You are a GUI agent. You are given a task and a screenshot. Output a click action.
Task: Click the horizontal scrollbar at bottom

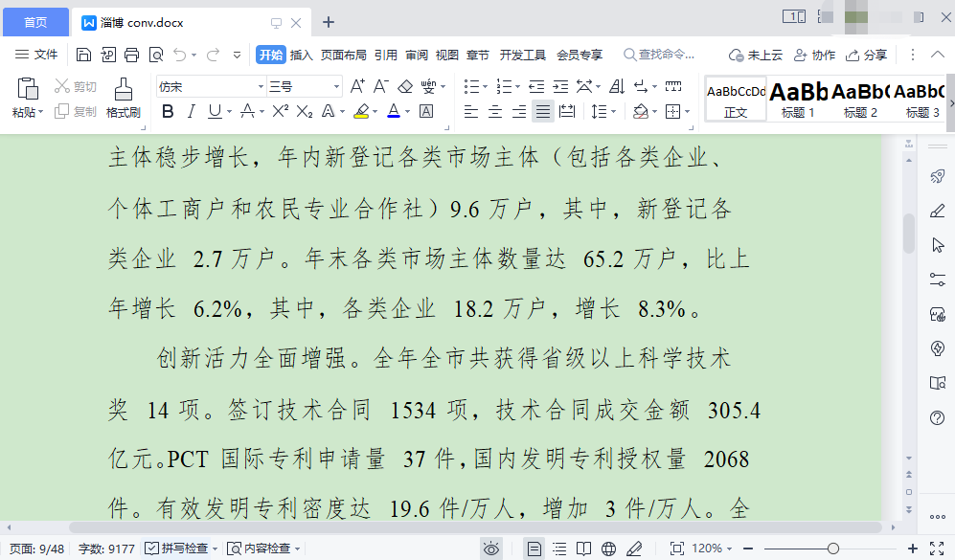(475, 527)
